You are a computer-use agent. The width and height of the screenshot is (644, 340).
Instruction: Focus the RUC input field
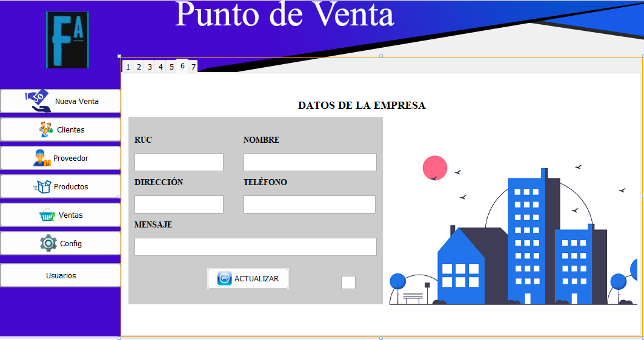tap(179, 162)
